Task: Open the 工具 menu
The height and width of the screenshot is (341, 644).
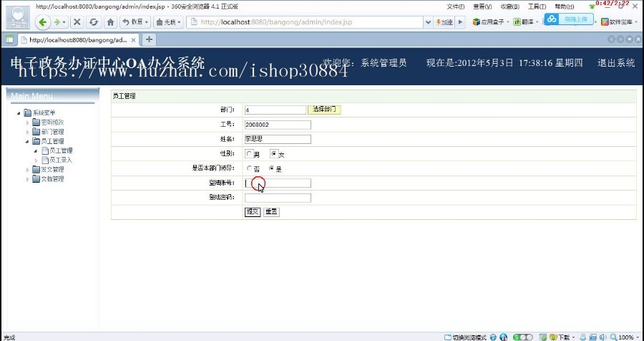Action: (x=537, y=6)
